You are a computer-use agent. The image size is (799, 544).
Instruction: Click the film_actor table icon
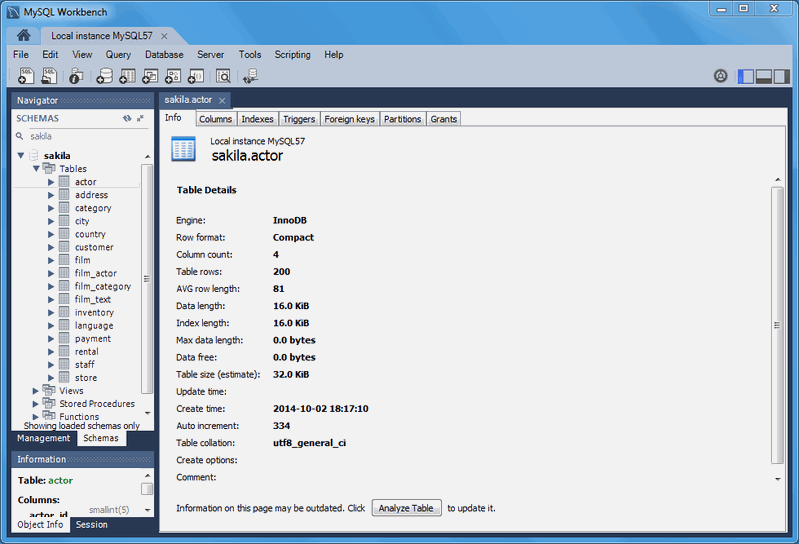64,273
